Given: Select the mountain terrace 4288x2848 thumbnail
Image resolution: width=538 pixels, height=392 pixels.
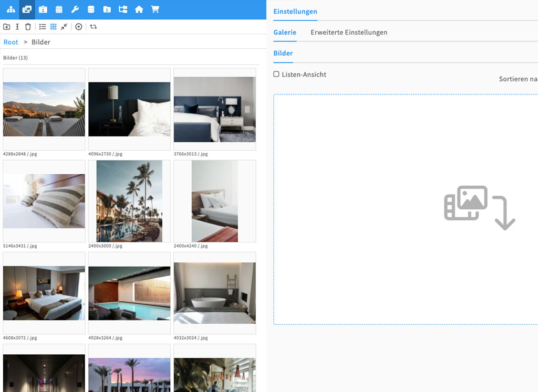Looking at the screenshot, I should click(x=44, y=109).
